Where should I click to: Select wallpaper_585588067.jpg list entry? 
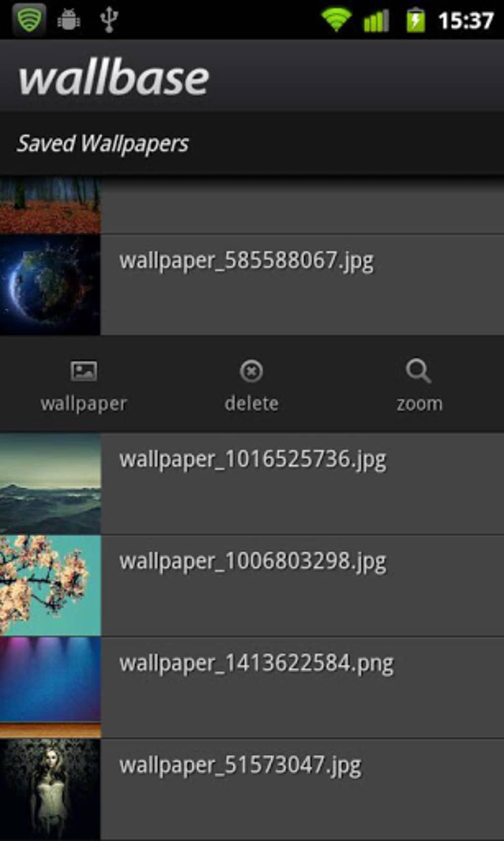pyautogui.click(x=246, y=261)
